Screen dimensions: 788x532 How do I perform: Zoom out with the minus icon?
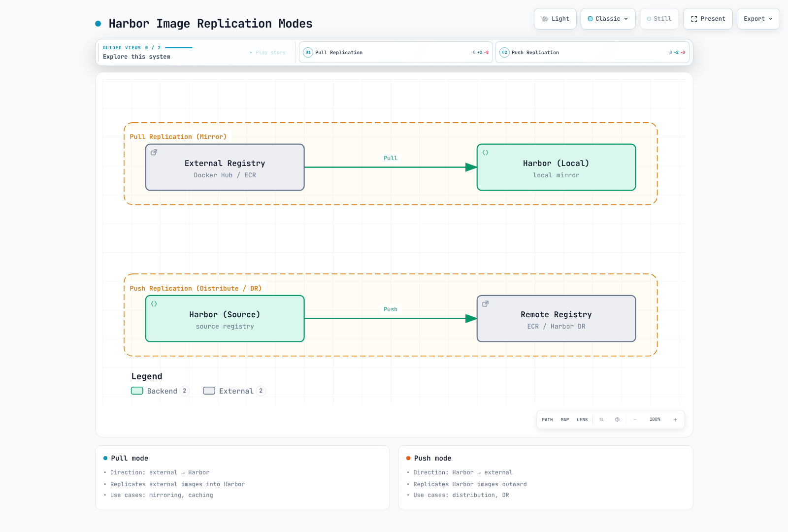coord(635,420)
